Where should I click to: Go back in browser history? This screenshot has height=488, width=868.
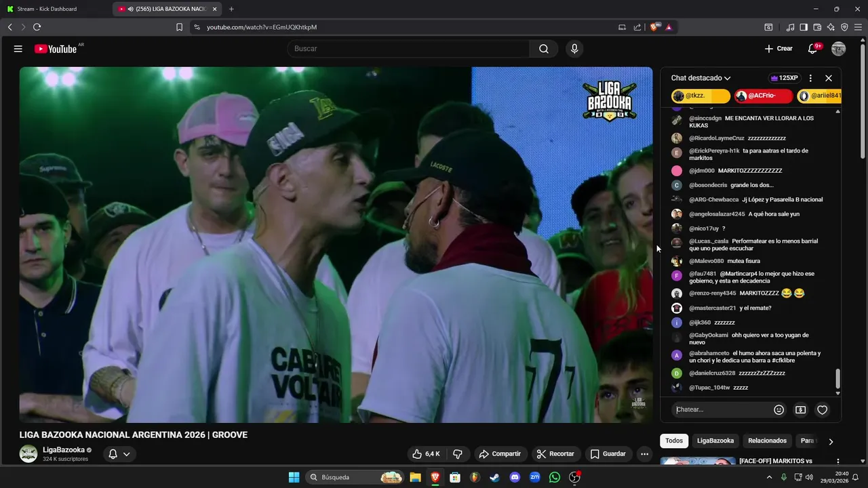click(9, 27)
